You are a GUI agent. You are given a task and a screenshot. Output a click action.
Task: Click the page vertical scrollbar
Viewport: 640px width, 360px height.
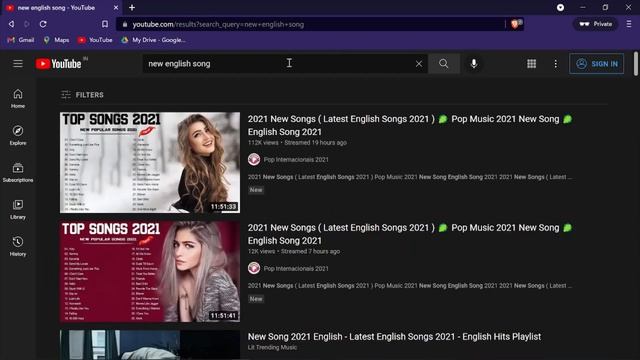[636, 63]
